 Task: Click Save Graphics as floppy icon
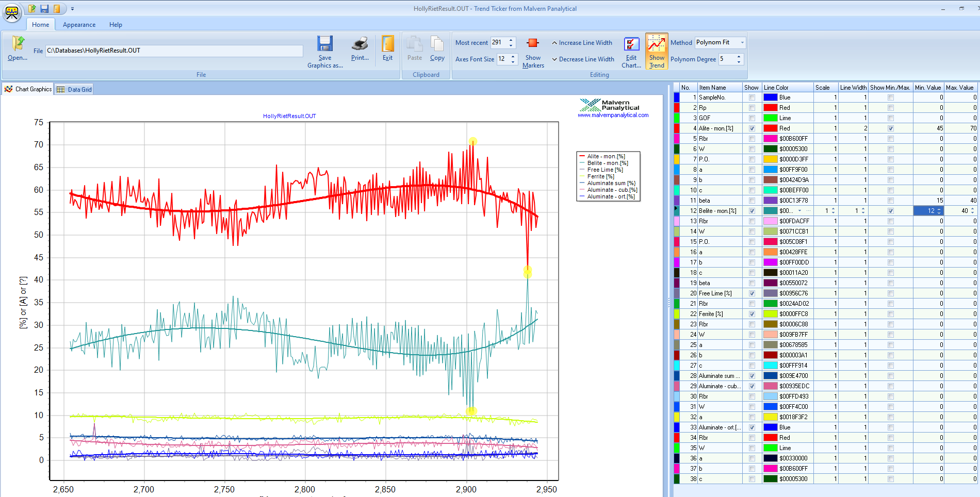pos(325,43)
